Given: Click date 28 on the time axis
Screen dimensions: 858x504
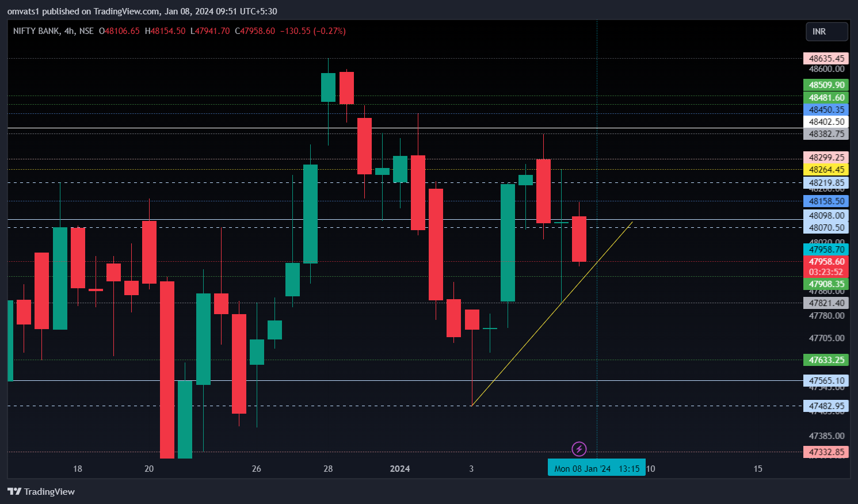Looking at the screenshot, I should pyautogui.click(x=328, y=469).
